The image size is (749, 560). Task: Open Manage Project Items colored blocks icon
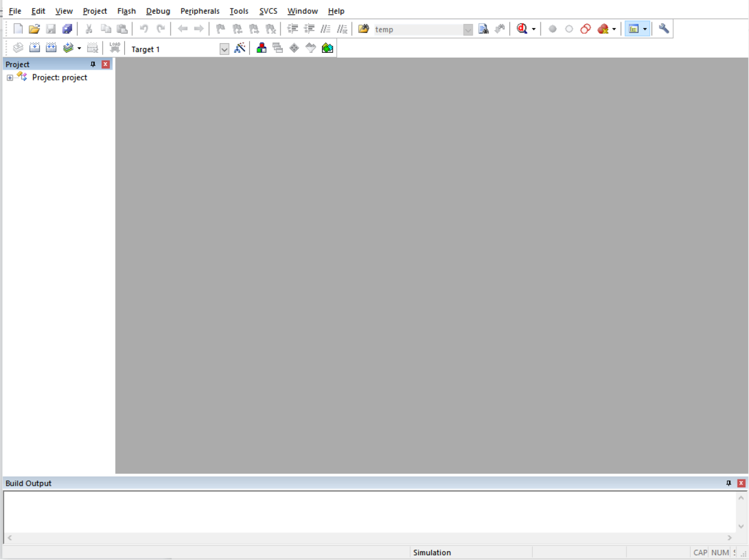tap(261, 48)
